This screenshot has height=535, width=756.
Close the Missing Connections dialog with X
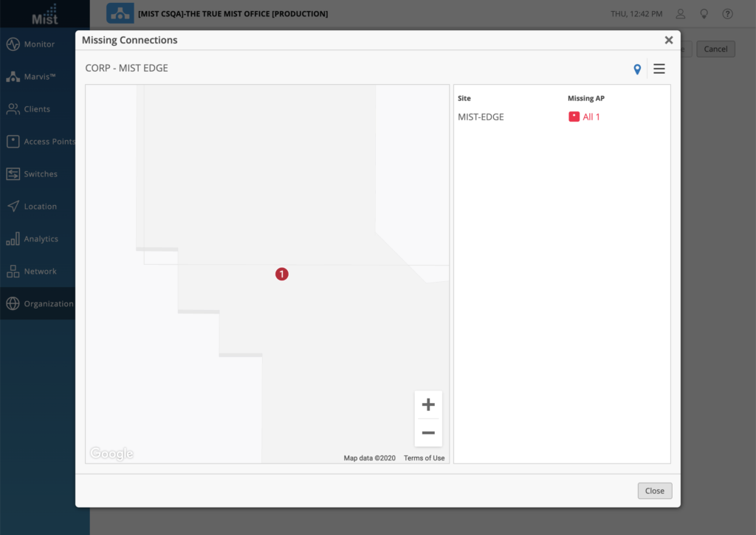coord(668,40)
